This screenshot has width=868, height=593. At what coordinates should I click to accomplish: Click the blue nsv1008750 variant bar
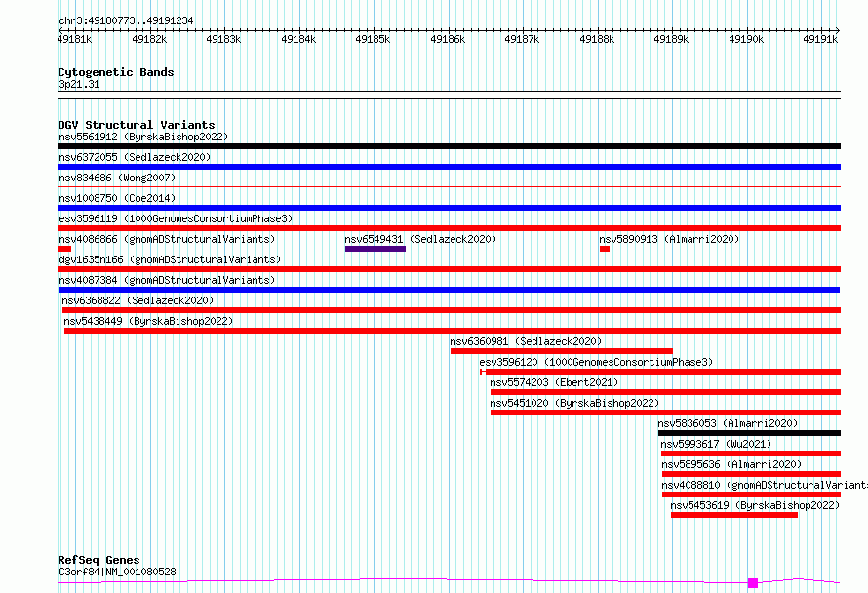pos(449,208)
